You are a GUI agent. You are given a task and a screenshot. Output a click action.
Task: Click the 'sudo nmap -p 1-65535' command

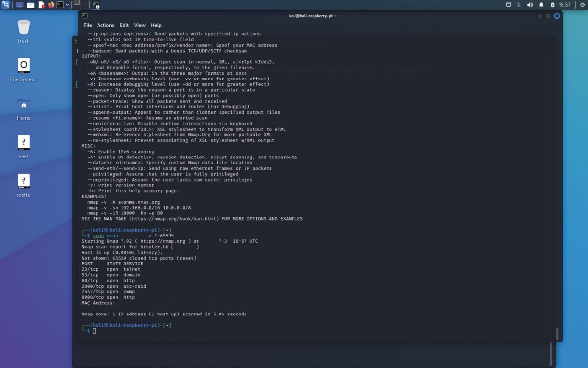coord(133,236)
